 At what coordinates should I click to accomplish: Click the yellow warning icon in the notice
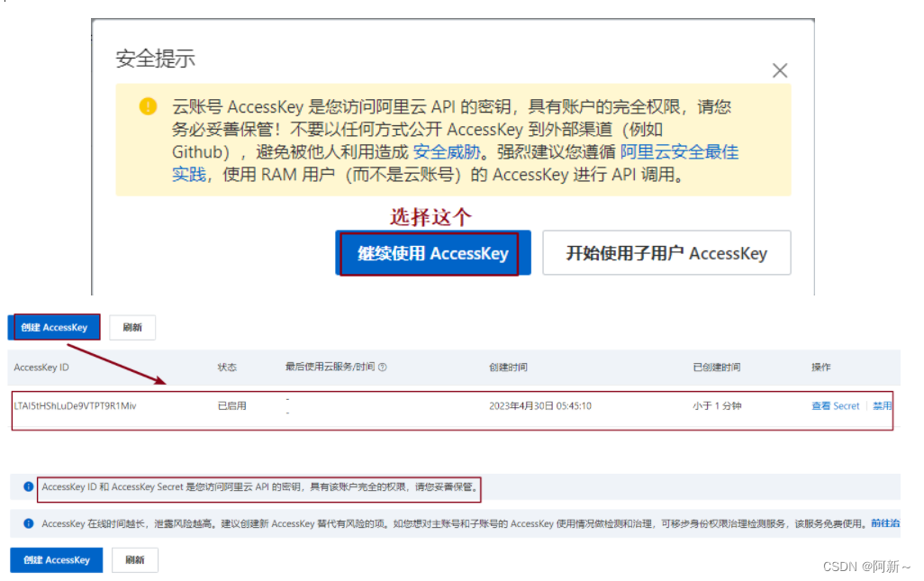coord(148,106)
